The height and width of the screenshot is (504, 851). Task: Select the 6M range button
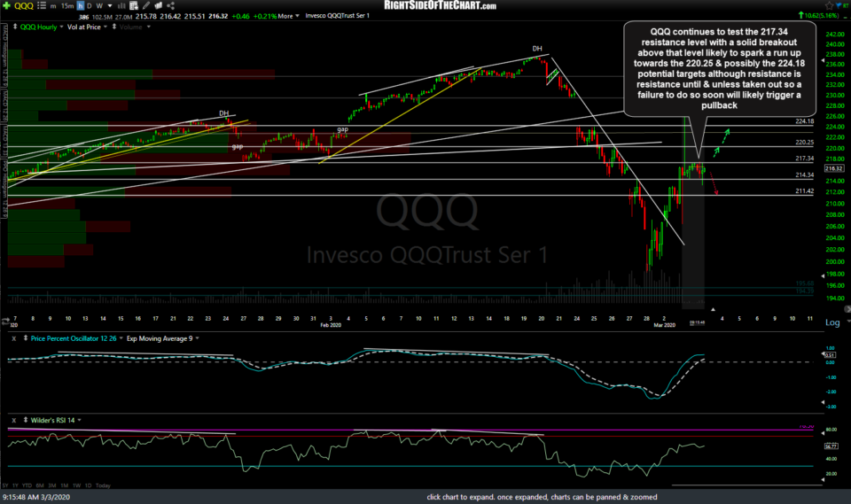point(40,485)
